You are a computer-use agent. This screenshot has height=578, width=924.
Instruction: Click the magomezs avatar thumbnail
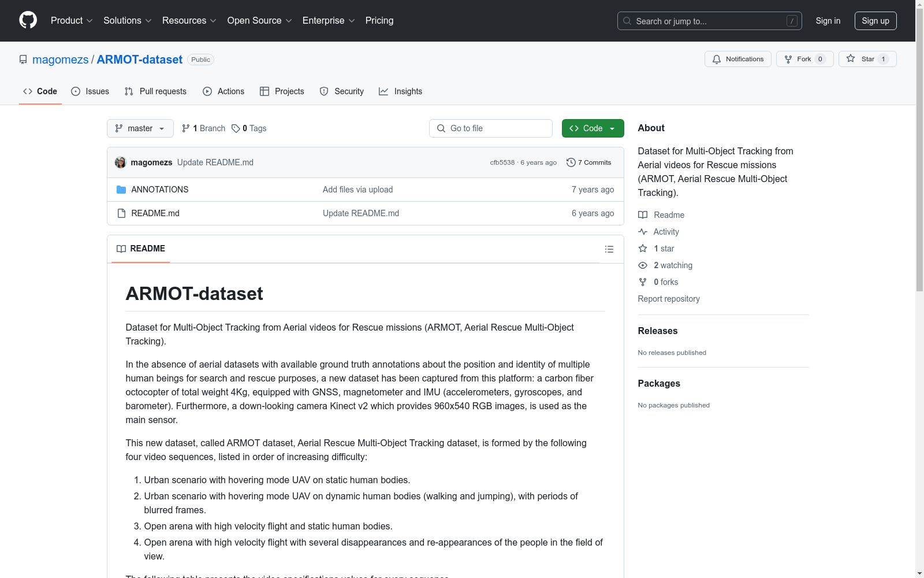coord(120,162)
